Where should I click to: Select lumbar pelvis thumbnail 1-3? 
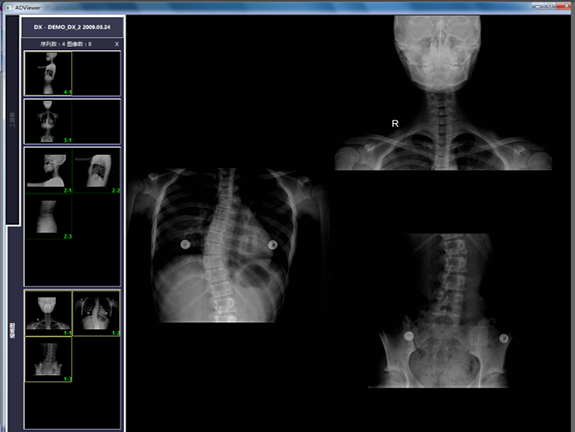point(48,359)
